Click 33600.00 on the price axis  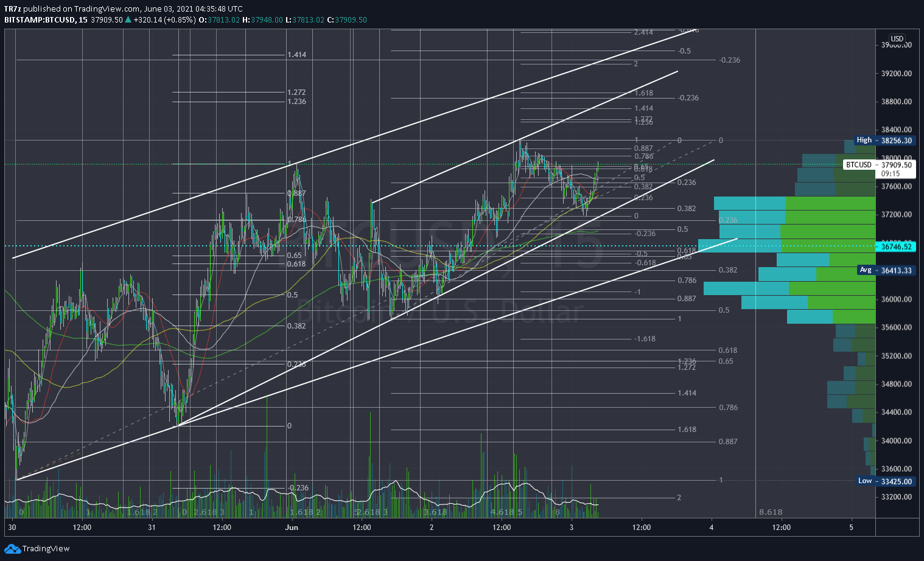[897, 469]
